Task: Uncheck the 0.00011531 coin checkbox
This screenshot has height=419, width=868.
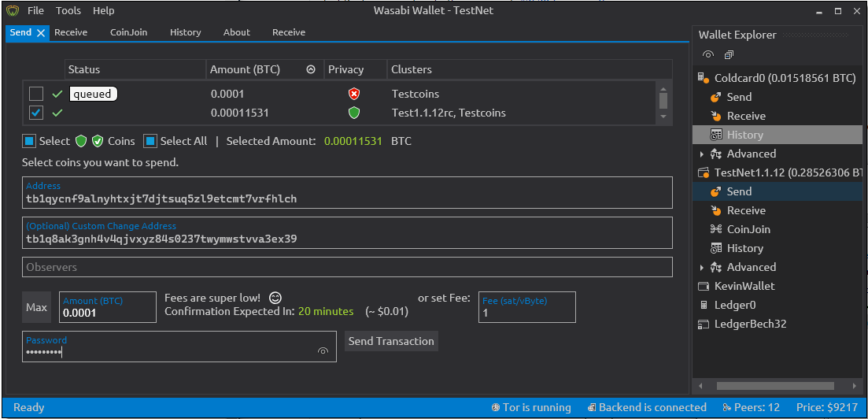Action: tap(36, 113)
